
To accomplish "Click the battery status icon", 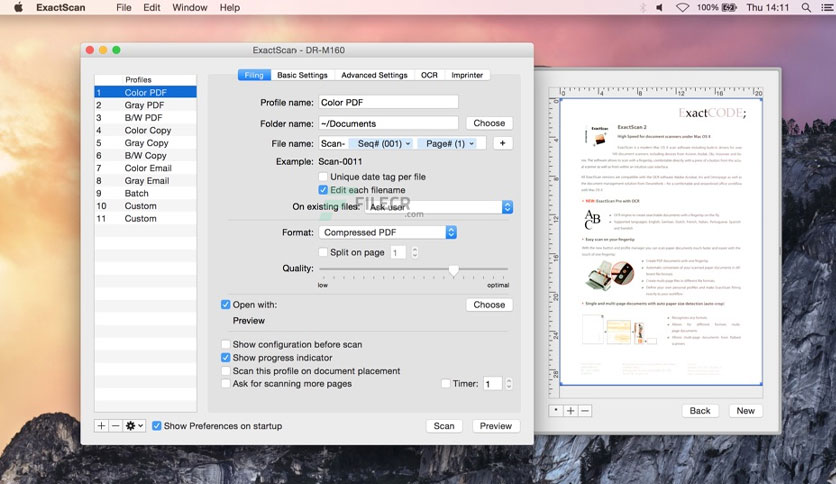I will (x=729, y=7).
